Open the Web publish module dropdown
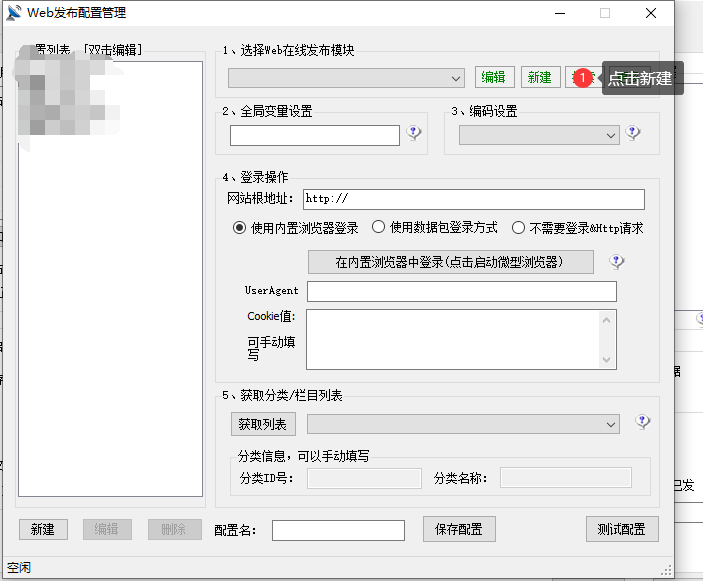This screenshot has width=703, height=581. (x=346, y=78)
